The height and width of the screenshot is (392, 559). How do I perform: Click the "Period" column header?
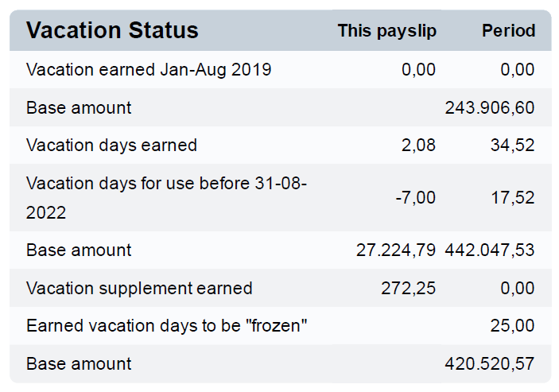(508, 31)
